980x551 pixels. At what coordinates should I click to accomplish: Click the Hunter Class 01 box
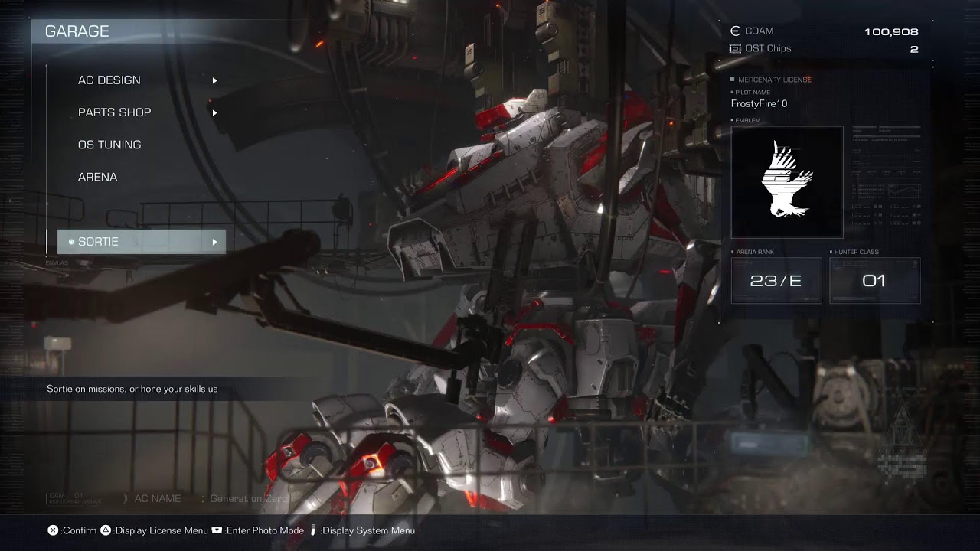click(x=875, y=281)
